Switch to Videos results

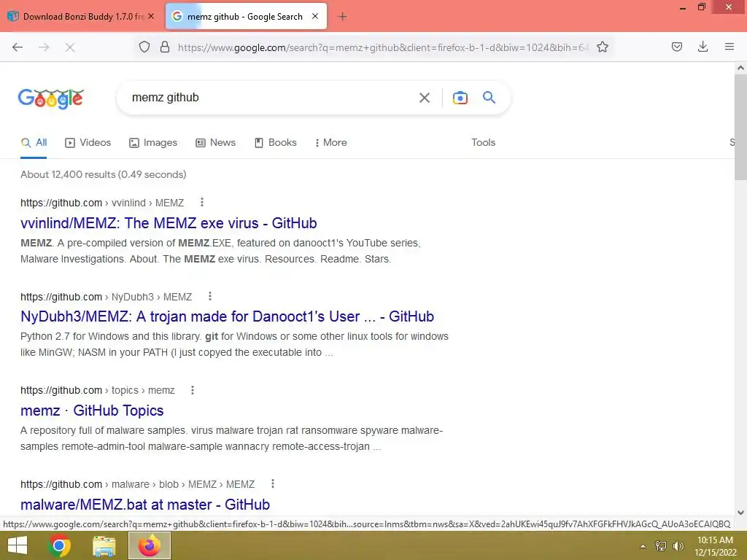pyautogui.click(x=88, y=142)
